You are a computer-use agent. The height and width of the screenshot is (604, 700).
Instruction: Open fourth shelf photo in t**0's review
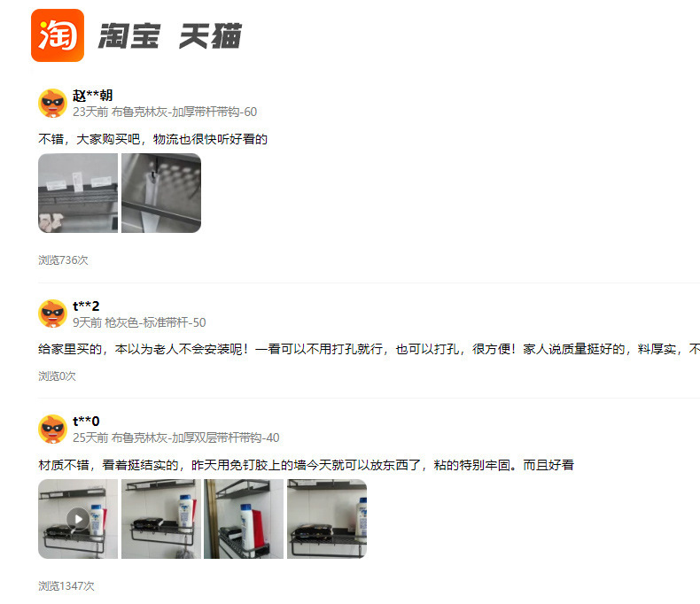(327, 519)
